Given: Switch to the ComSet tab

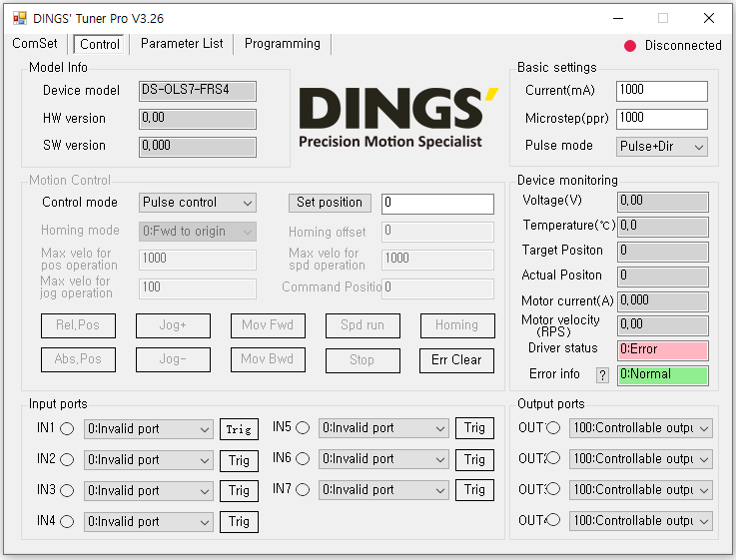Looking at the screenshot, I should point(35,44).
